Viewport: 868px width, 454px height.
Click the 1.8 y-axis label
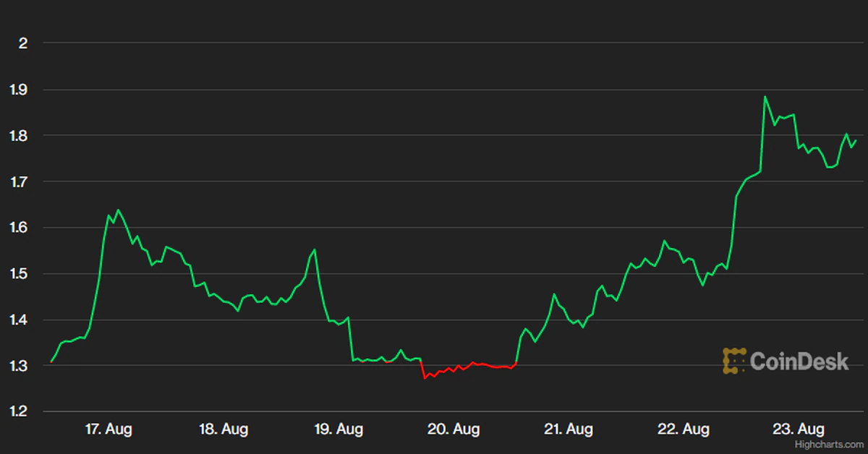[19, 136]
